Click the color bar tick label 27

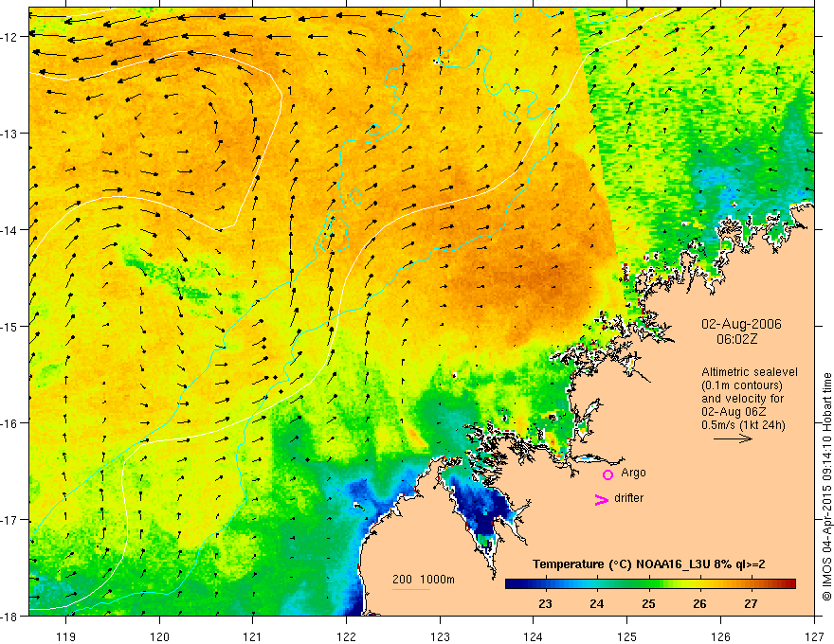pos(751,603)
